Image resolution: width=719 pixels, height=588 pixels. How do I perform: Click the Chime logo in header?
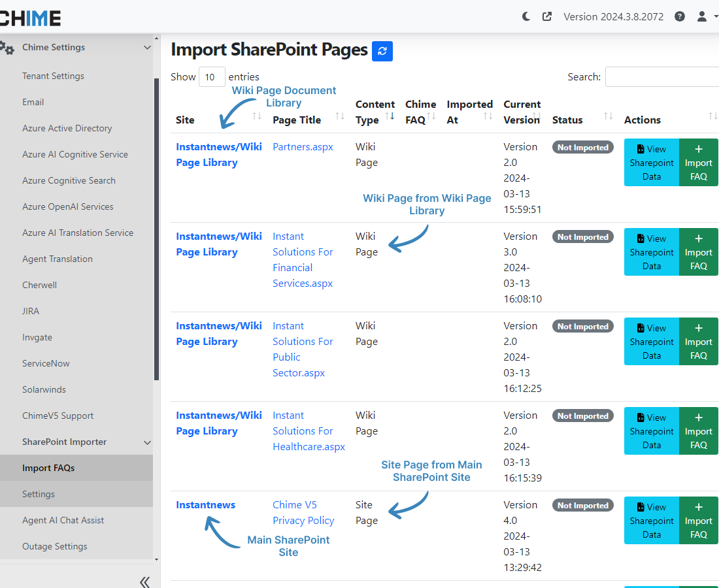pos(30,18)
